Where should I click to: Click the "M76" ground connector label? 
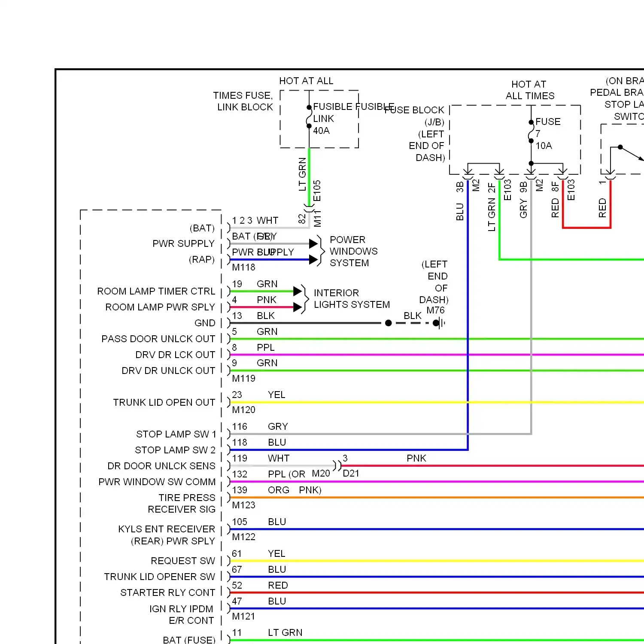[435, 310]
